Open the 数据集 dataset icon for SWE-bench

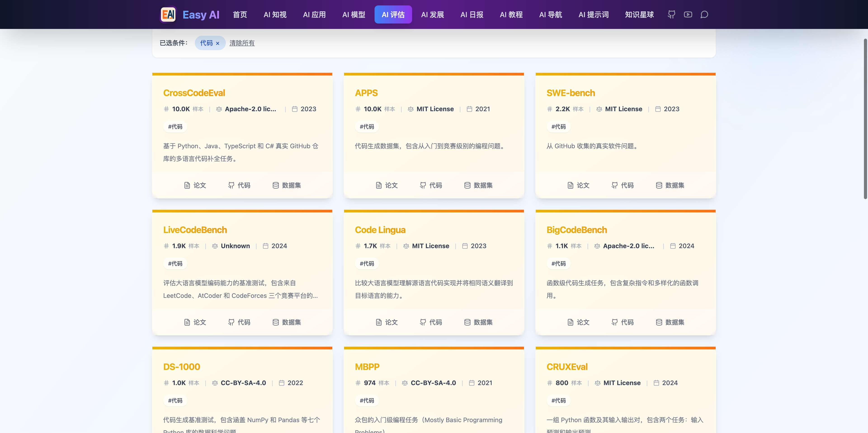pyautogui.click(x=670, y=185)
